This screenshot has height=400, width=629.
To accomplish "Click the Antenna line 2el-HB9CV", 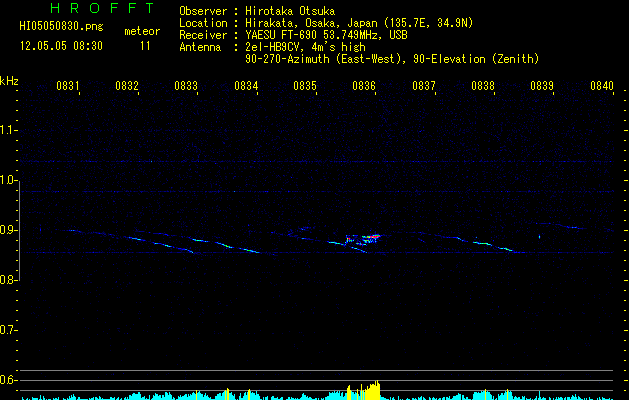I will 272,47.
